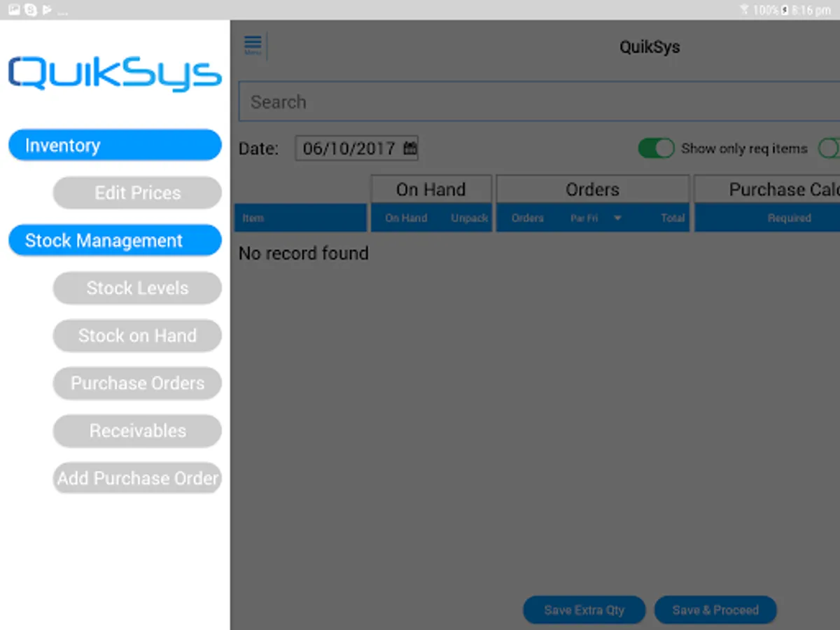The width and height of the screenshot is (840, 630).
Task: Click the date field showing 06/10/2017
Action: (357, 148)
